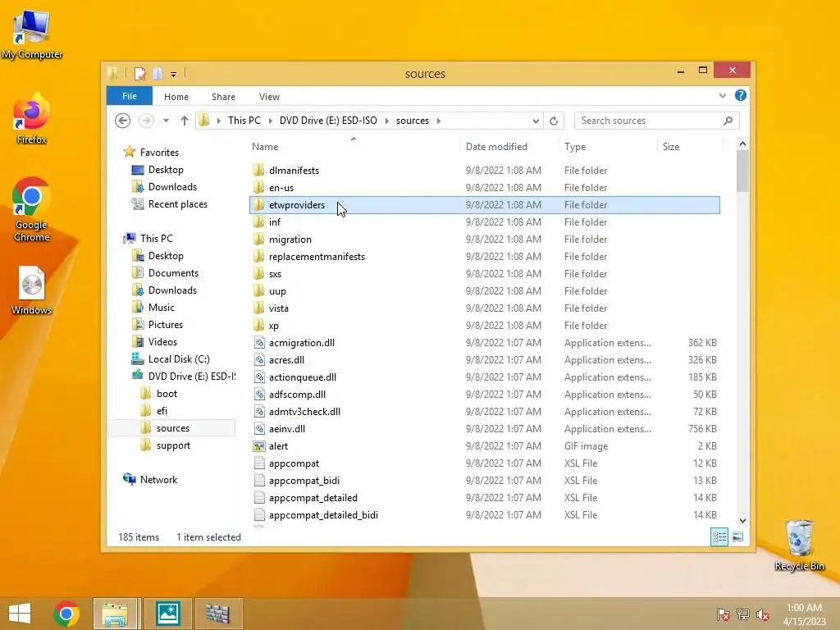Click the Action Center flag icon
840x630 pixels.
(x=723, y=614)
